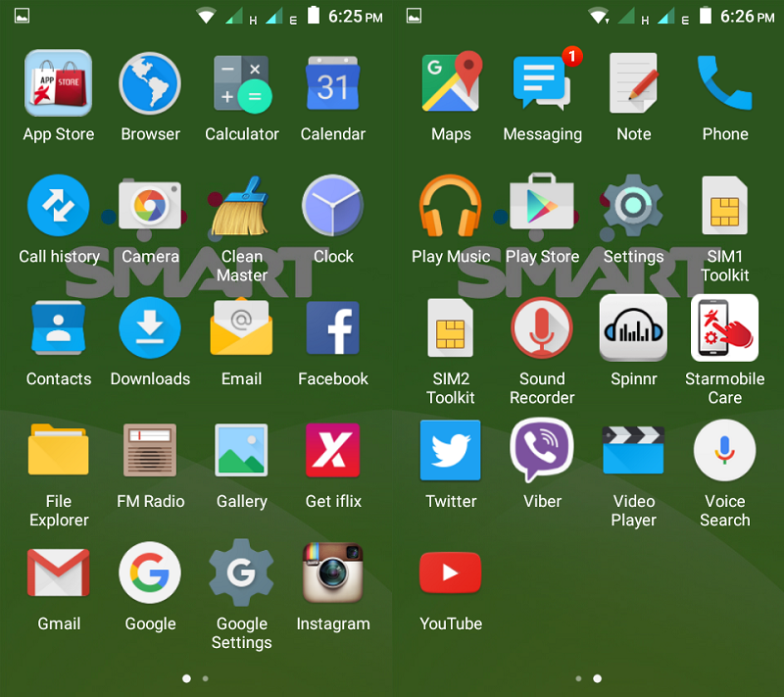Check Call history
Viewport: 784px width, 697px height.
point(59,206)
